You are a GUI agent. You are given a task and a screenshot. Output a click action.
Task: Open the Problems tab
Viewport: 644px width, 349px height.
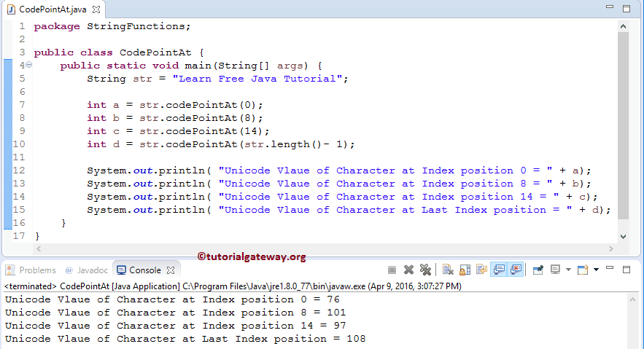pos(37,270)
